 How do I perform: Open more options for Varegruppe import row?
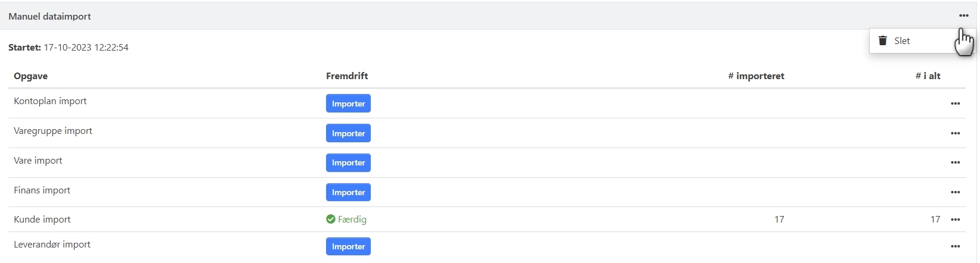coord(955,133)
